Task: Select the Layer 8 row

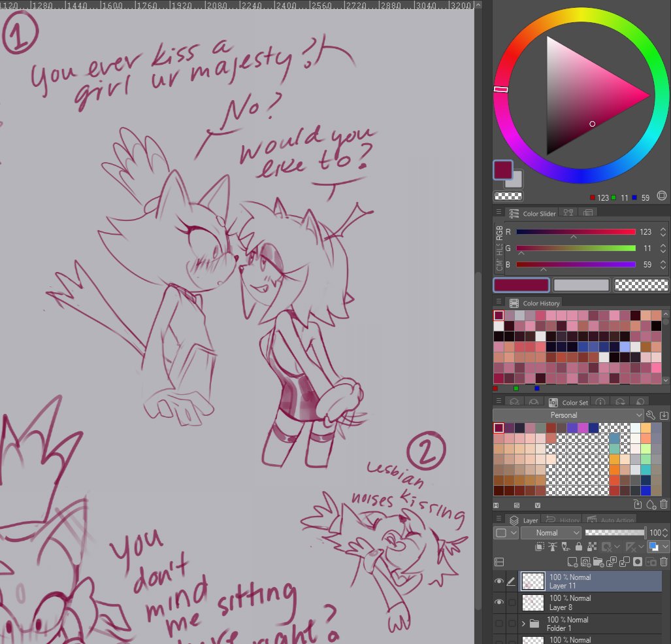Action: [x=591, y=602]
